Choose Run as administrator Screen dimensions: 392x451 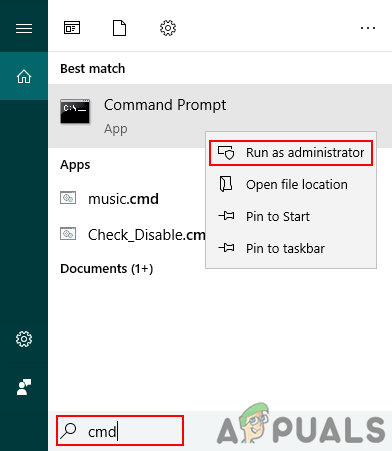291,153
